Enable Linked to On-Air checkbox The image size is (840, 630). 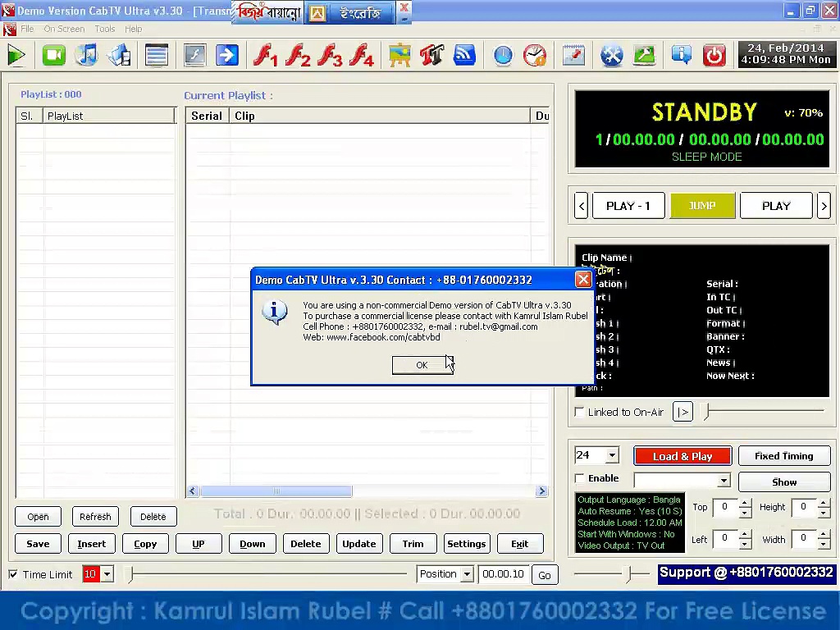579,412
